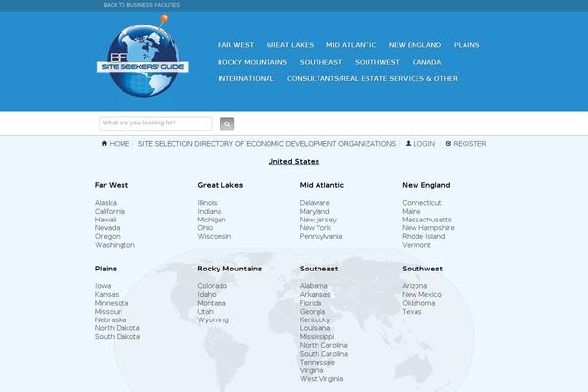Select Oregon state link
The height and width of the screenshot is (392, 588).
(108, 237)
